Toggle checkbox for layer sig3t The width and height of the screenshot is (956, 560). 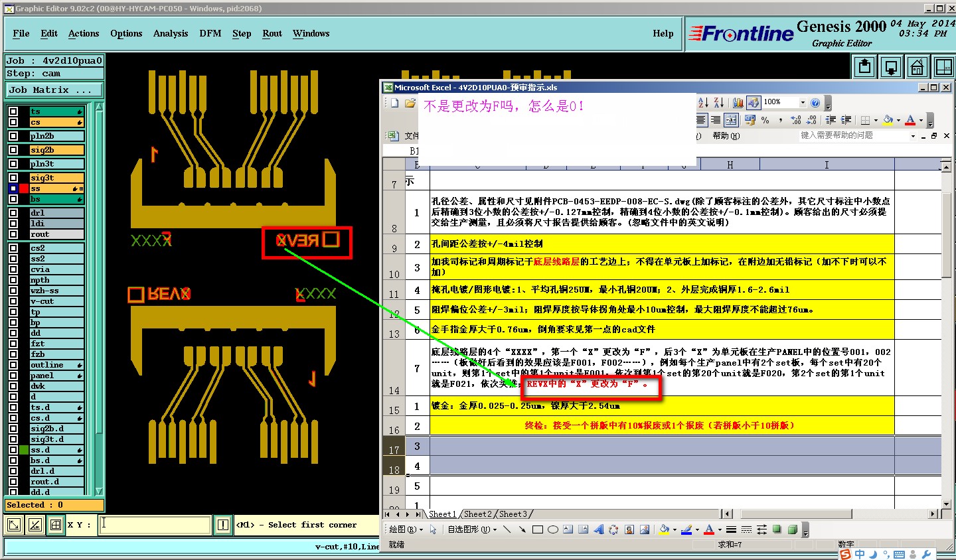[x=13, y=178]
